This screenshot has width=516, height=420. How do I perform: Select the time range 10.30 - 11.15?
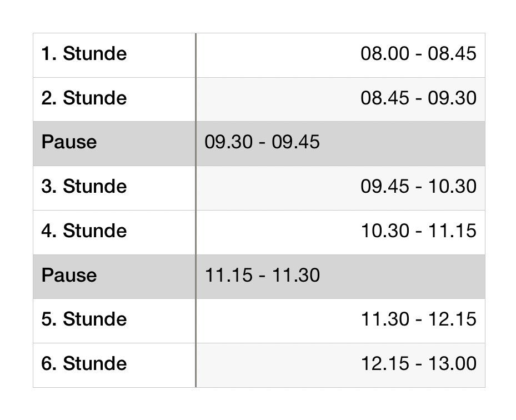point(418,231)
